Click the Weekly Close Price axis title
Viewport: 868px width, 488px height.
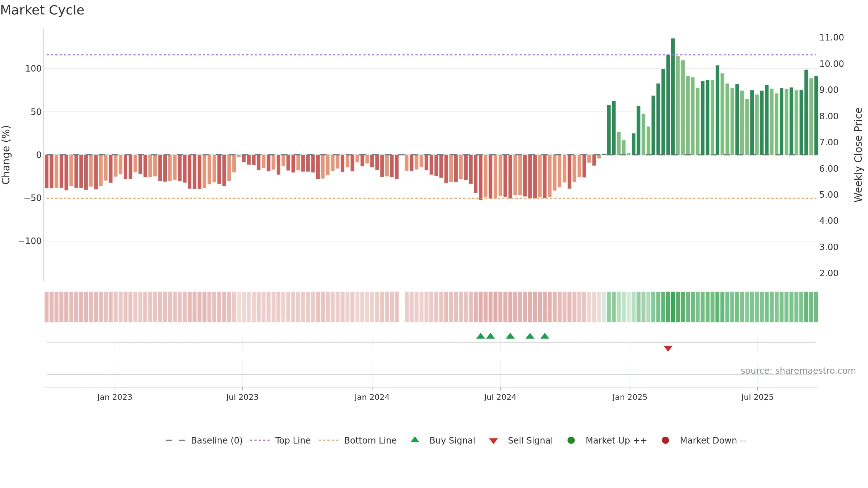pos(858,155)
